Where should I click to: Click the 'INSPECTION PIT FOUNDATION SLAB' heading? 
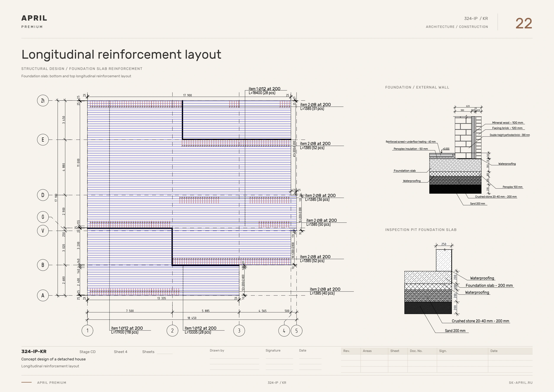point(421,230)
